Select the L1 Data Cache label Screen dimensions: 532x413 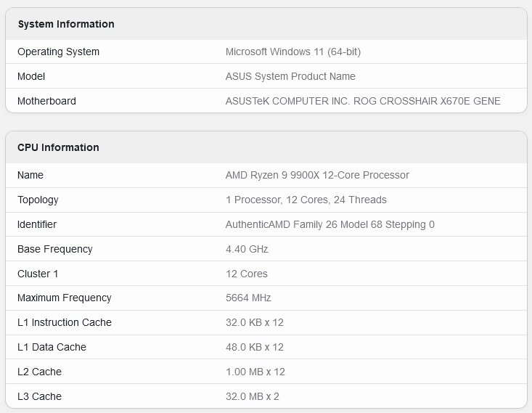click(52, 347)
